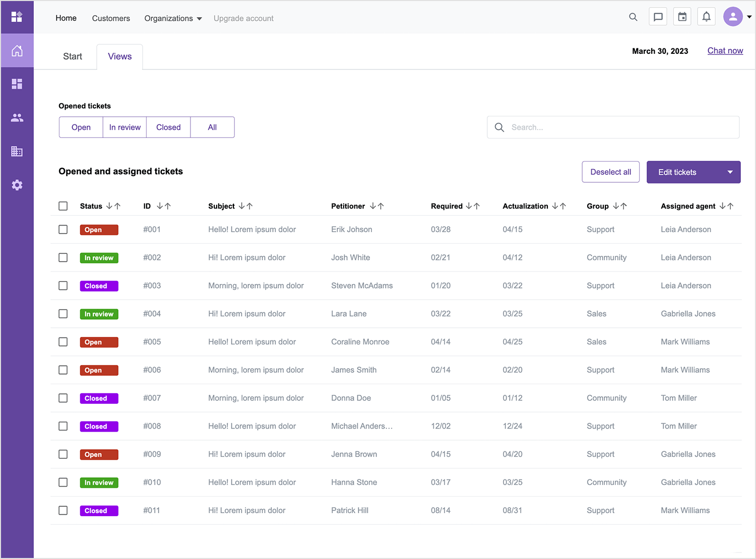756x559 pixels.
Task: Click the green In review badge of #002
Action: tap(99, 258)
